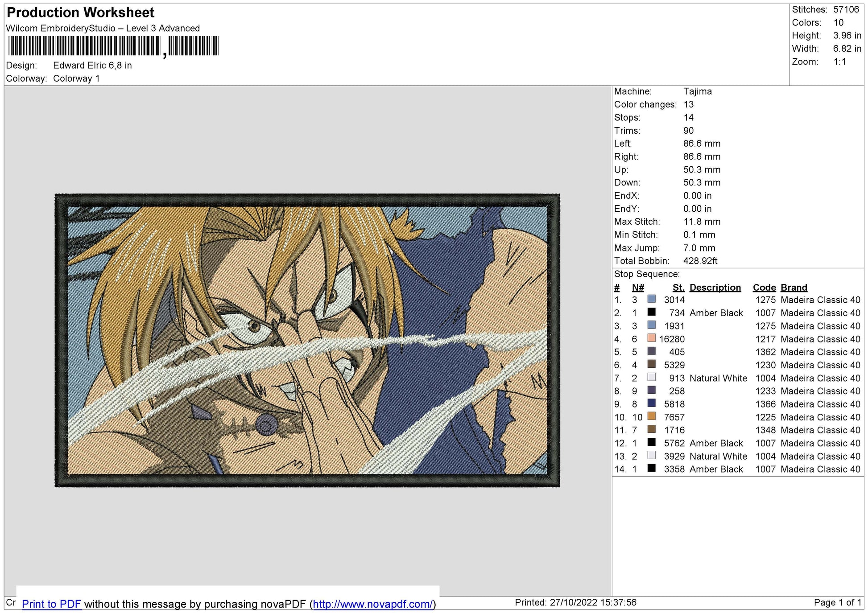The image size is (868, 613).
Task: Select stitch count '7657' in stop row 10
Action: pos(674,417)
